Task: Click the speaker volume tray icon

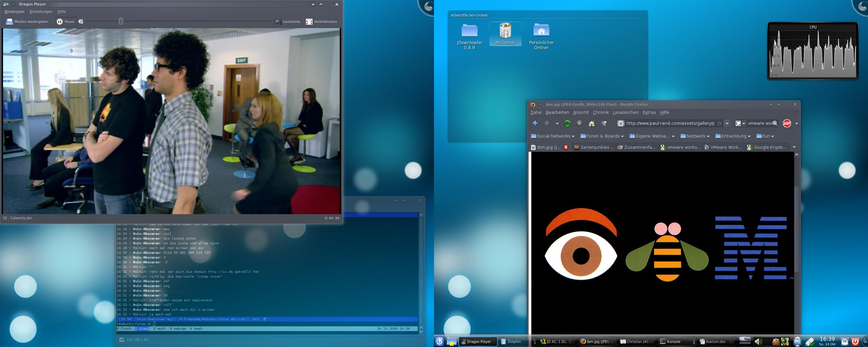Action: click(758, 342)
